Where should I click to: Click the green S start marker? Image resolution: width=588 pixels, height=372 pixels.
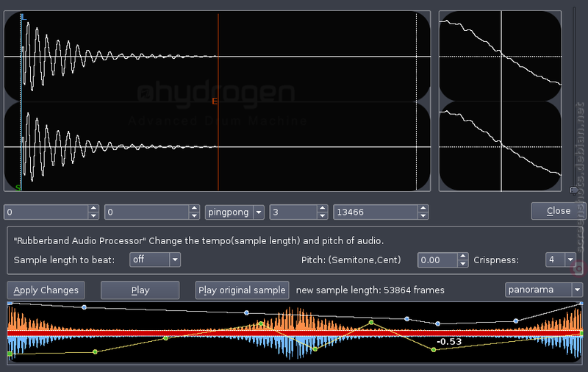pyautogui.click(x=18, y=187)
